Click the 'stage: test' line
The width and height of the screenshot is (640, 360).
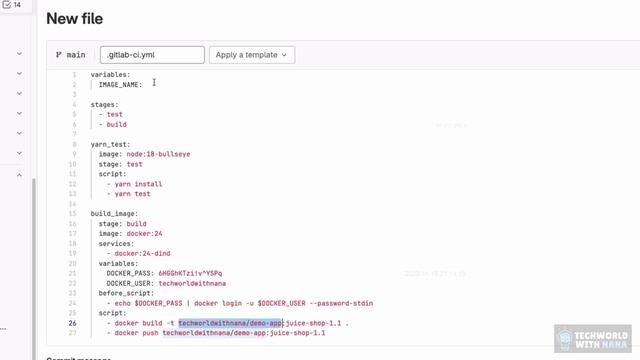[x=120, y=164]
